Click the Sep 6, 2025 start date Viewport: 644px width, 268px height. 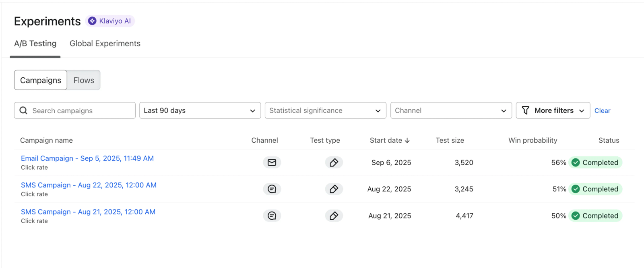tap(391, 162)
